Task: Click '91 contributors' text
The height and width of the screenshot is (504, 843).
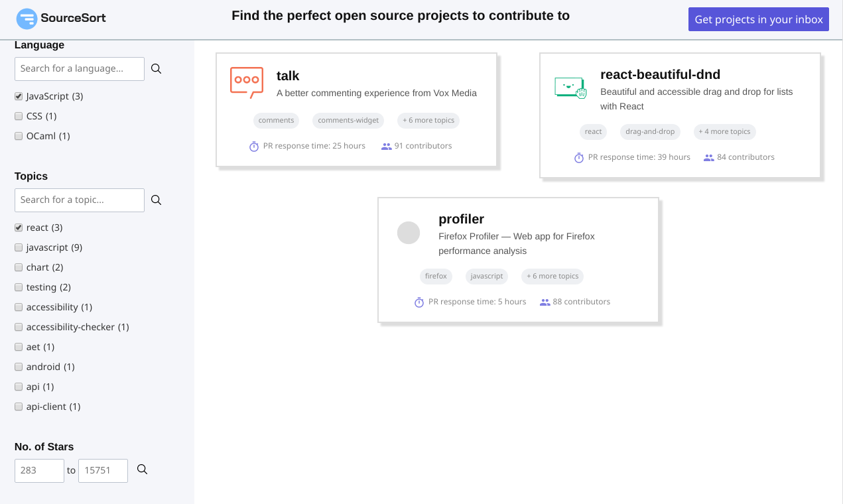Action: [423, 146]
